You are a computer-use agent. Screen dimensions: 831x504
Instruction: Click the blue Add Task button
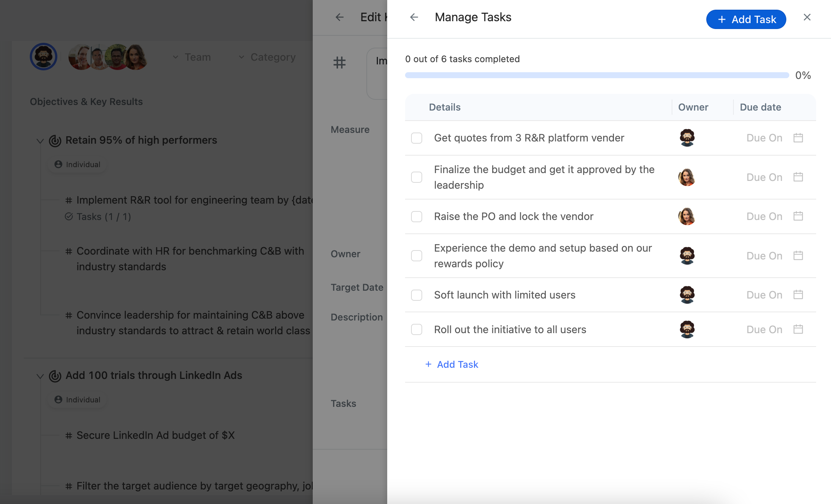click(x=746, y=19)
